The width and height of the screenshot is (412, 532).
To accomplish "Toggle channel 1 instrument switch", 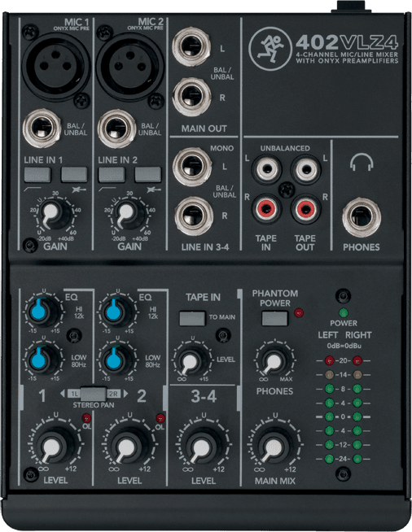I will point(74,174).
